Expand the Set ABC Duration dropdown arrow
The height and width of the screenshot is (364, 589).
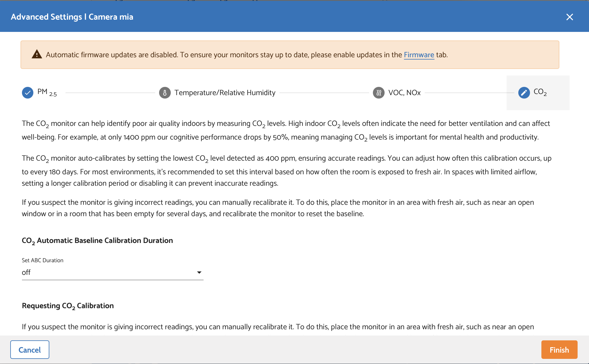(199, 273)
